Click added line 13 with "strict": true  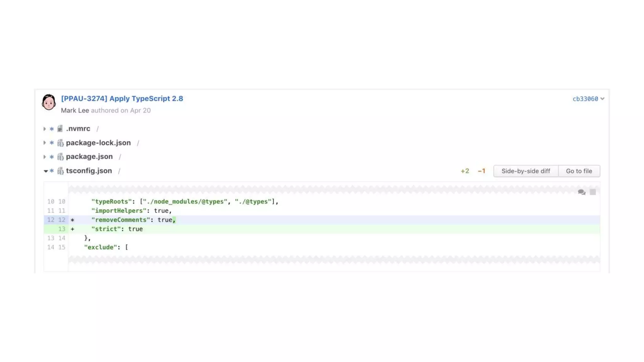coord(117,229)
